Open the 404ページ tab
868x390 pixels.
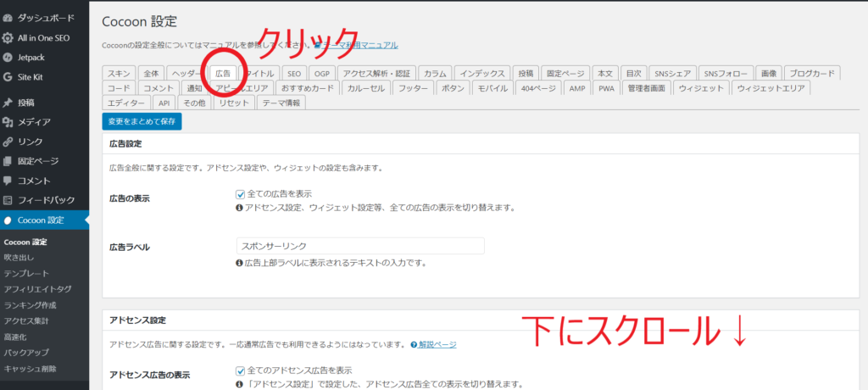tap(538, 89)
